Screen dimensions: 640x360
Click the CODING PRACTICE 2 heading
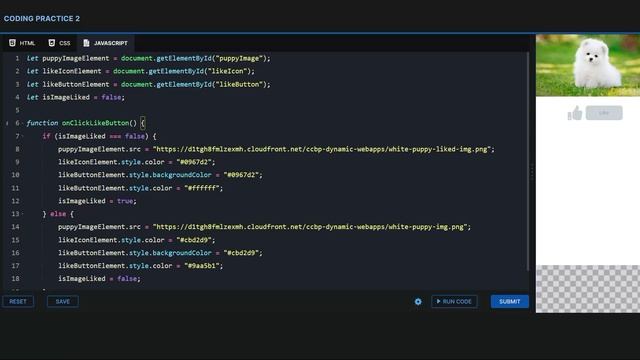pos(42,19)
